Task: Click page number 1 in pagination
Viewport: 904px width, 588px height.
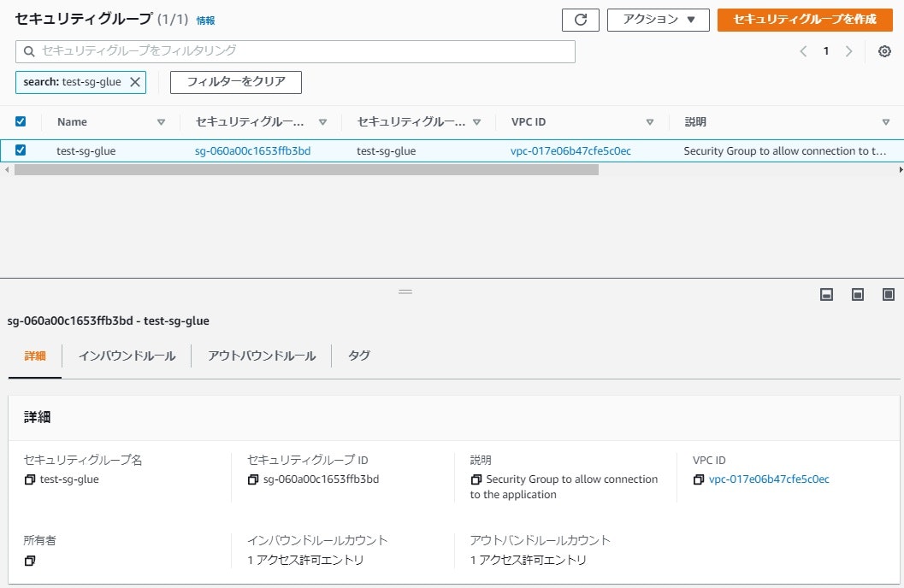Action: 825,51
